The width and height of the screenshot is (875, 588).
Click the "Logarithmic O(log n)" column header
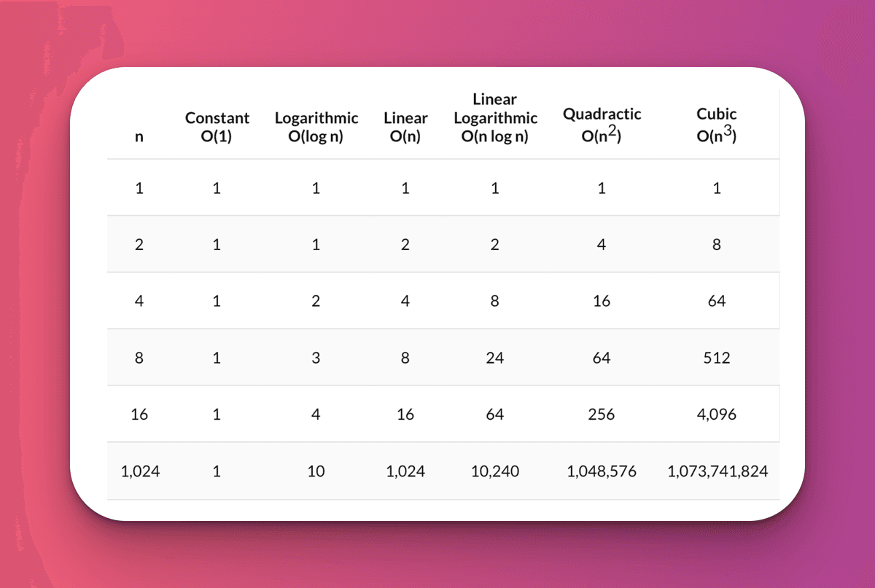[x=316, y=127]
